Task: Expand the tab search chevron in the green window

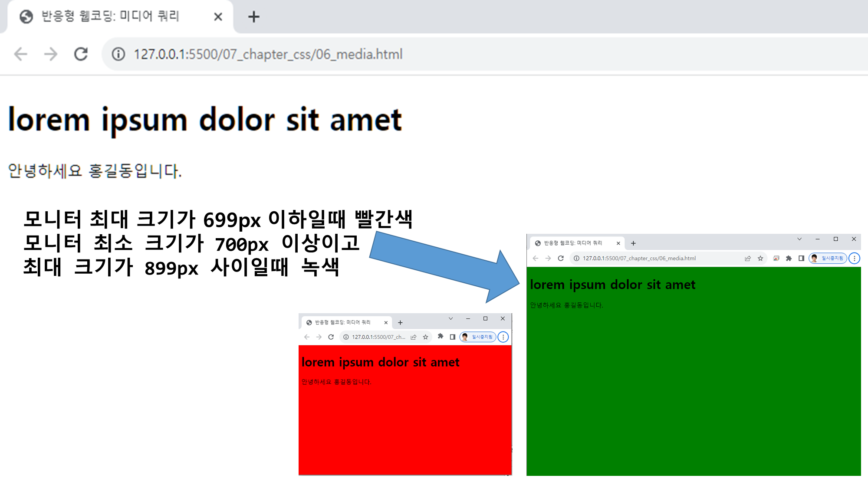Action: click(799, 239)
